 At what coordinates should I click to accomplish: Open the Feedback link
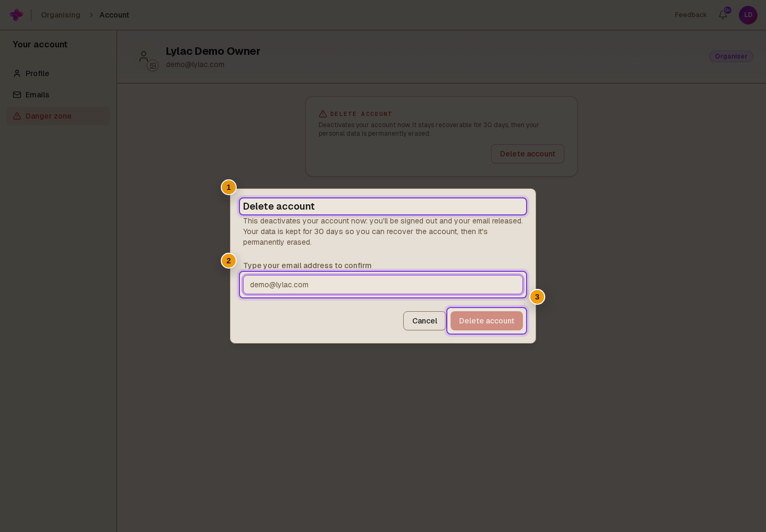(690, 15)
